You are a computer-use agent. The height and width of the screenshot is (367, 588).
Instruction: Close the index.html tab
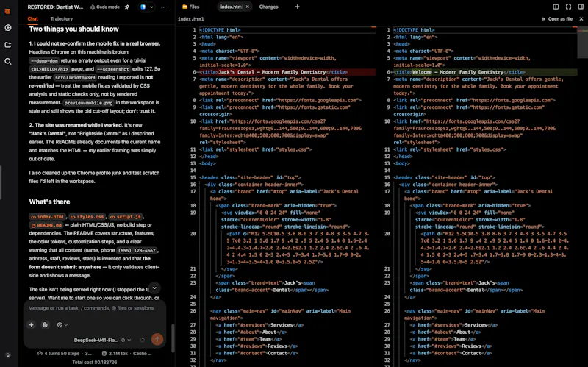pos(248,7)
